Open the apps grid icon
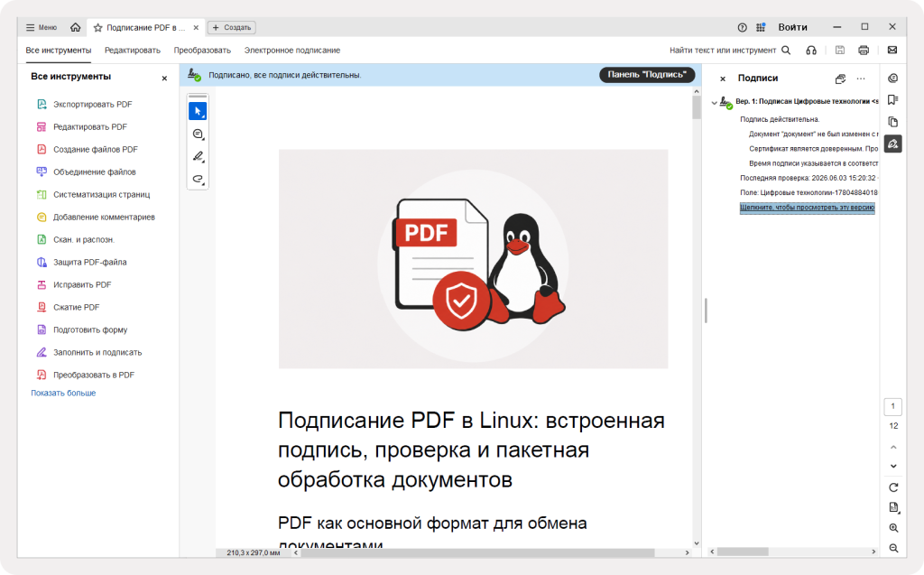The width and height of the screenshot is (924, 575). (761, 27)
